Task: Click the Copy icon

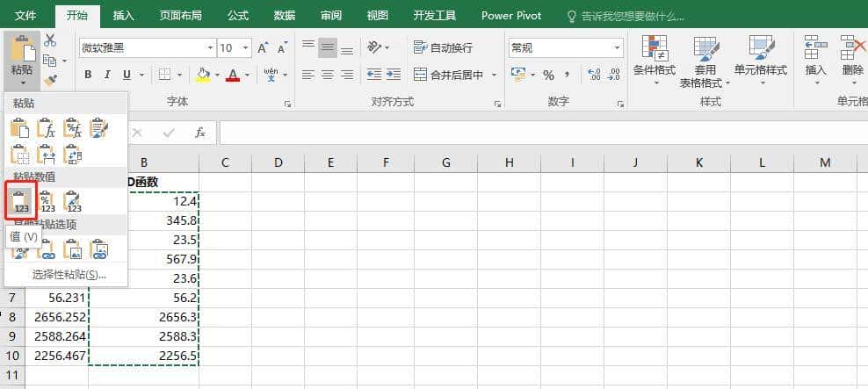Action: click(x=50, y=60)
